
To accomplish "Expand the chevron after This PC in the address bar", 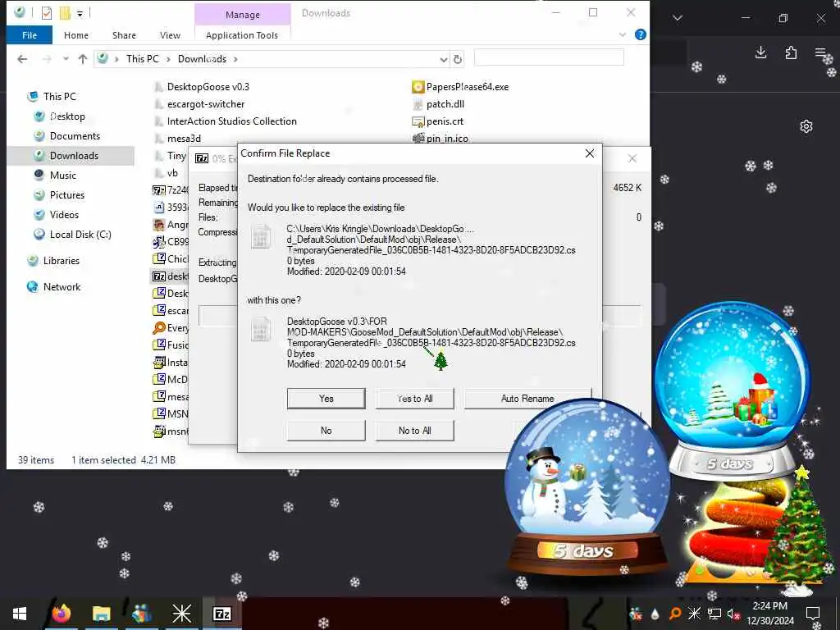I will tap(167, 59).
